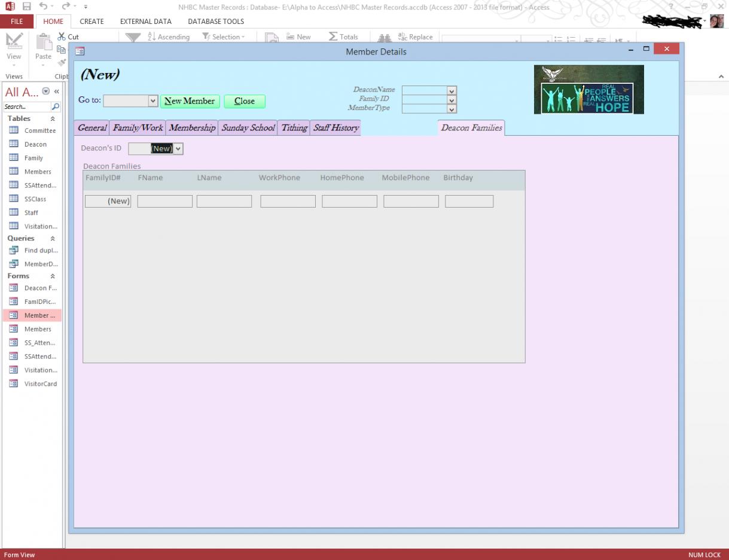Image resolution: width=729 pixels, height=560 pixels.
Task: Switch to the CREATE ribbon tab
Action: click(x=91, y=22)
